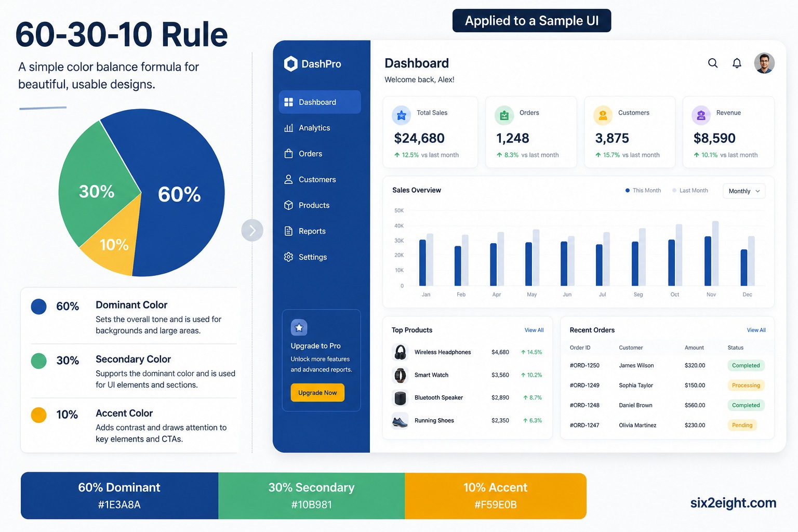Click the $24,680 Total Sales value
Image resolution: width=798 pixels, height=532 pixels.
tap(419, 138)
